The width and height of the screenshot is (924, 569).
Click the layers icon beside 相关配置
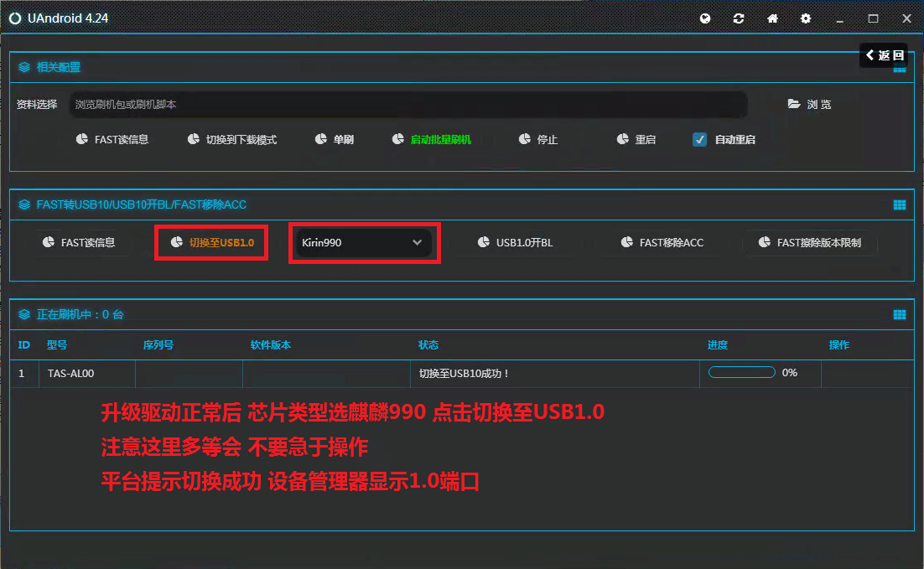click(24, 67)
